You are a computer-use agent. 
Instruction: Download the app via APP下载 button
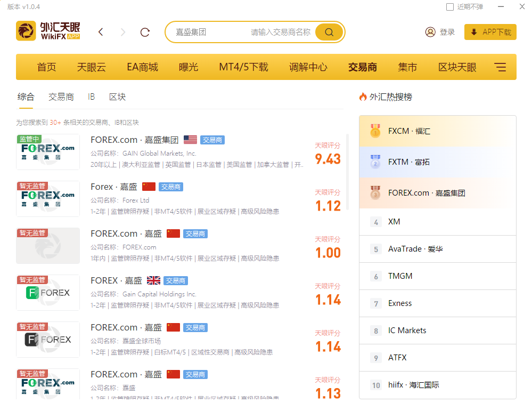click(490, 32)
